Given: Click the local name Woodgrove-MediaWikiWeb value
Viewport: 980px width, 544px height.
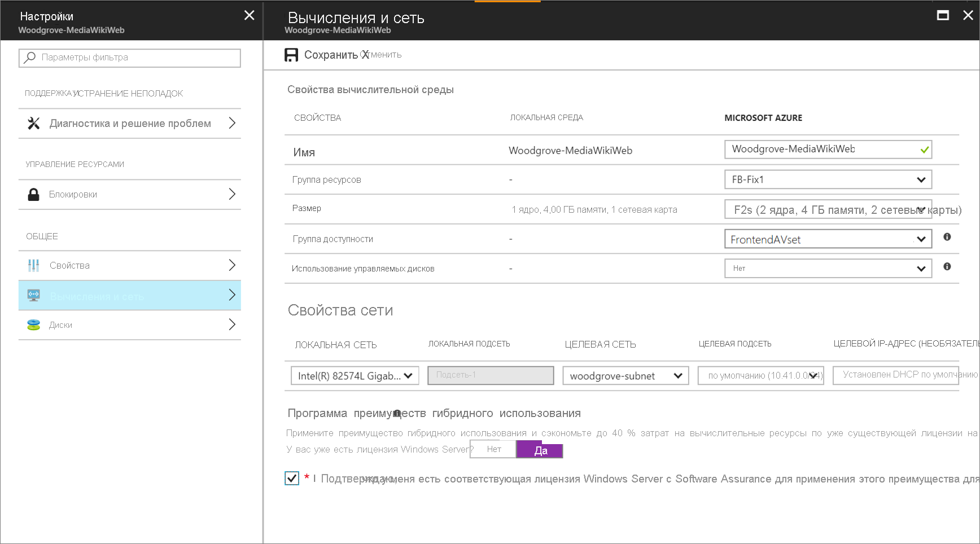Looking at the screenshot, I should (570, 151).
